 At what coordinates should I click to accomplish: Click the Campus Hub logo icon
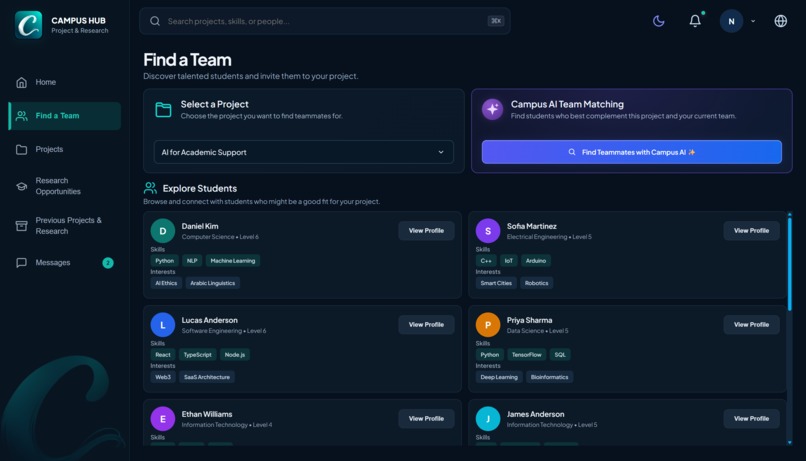28,25
